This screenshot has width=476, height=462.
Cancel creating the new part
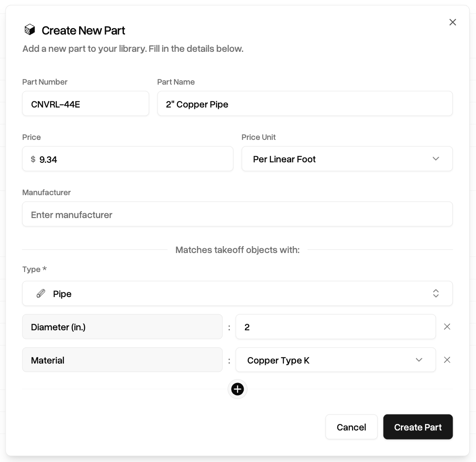tap(351, 427)
